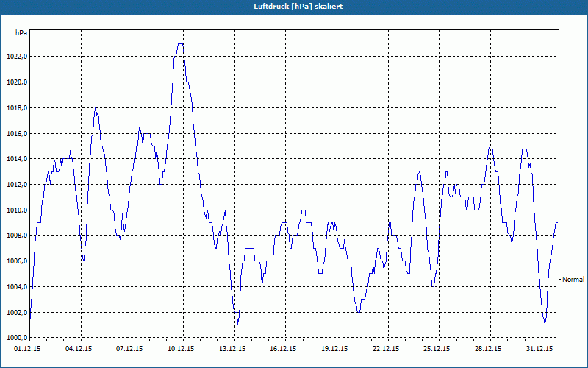Select the 1002,0 y-axis label
This screenshot has width=588, height=368.
[16, 312]
